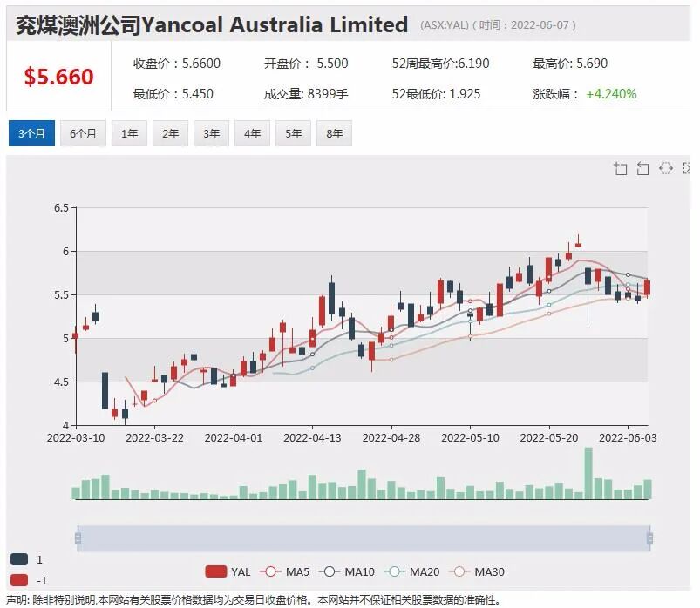Grab the left handle of the date zoom slider
Image resolution: width=700 pixels, height=608 pixels.
coord(78,538)
